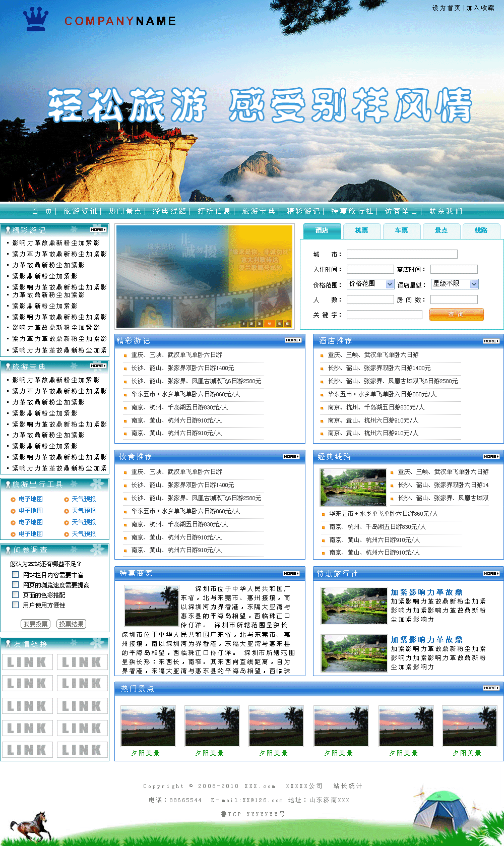Click MORE icon in 热门景点 panel header
504x846 pixels.
pyautogui.click(x=491, y=688)
